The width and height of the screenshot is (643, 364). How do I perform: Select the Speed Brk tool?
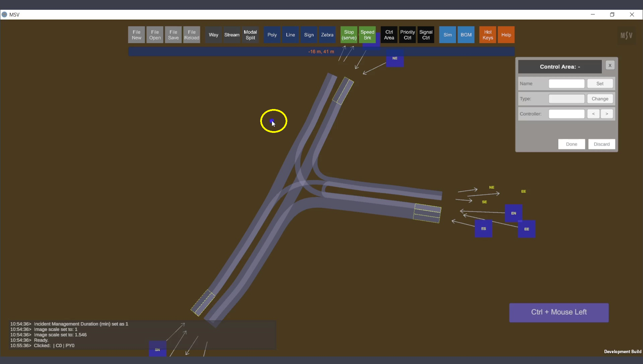(x=367, y=35)
